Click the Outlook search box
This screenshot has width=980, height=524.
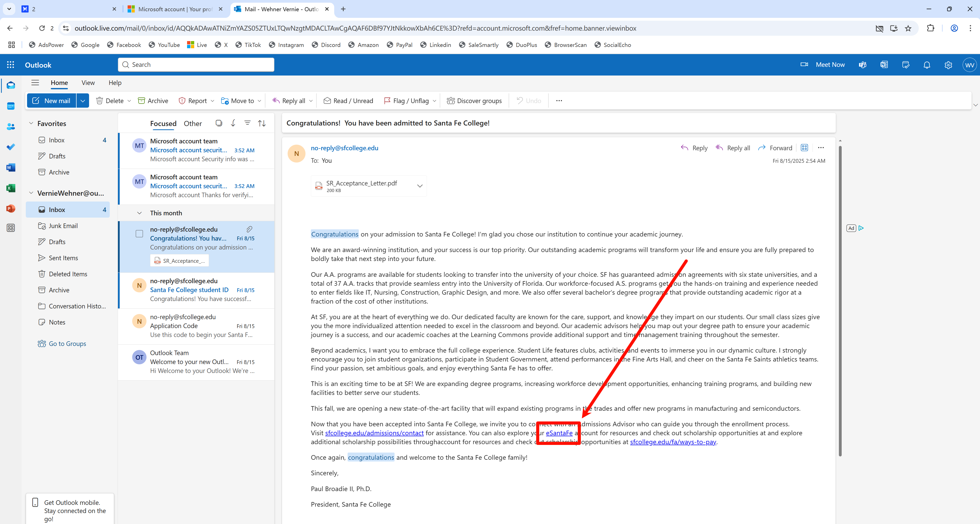point(196,65)
